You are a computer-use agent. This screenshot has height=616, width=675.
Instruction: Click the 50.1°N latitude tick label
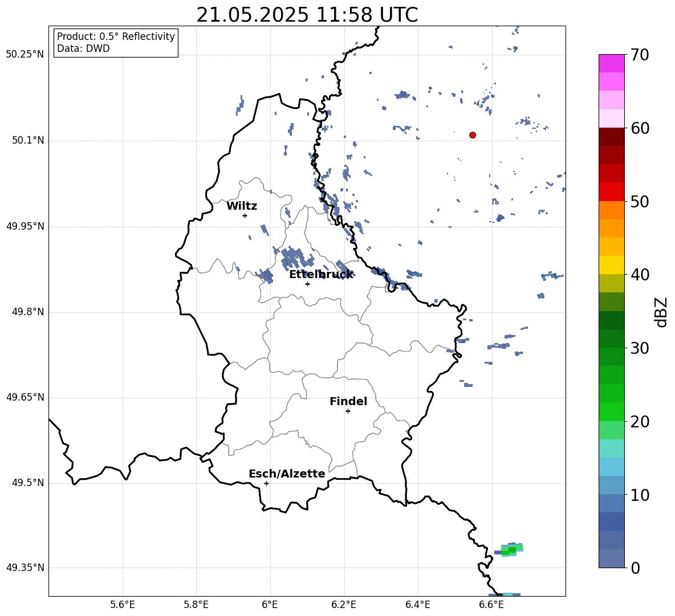pyautogui.click(x=27, y=140)
